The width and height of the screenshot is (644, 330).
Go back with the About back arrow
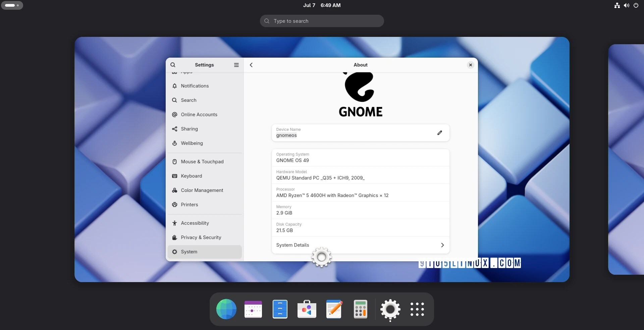(x=251, y=65)
